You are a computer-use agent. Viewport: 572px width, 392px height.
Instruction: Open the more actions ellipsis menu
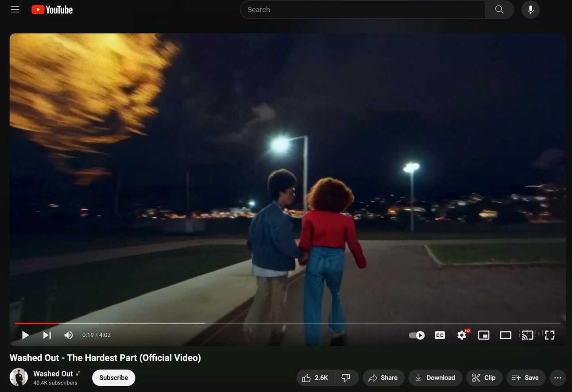[558, 378]
